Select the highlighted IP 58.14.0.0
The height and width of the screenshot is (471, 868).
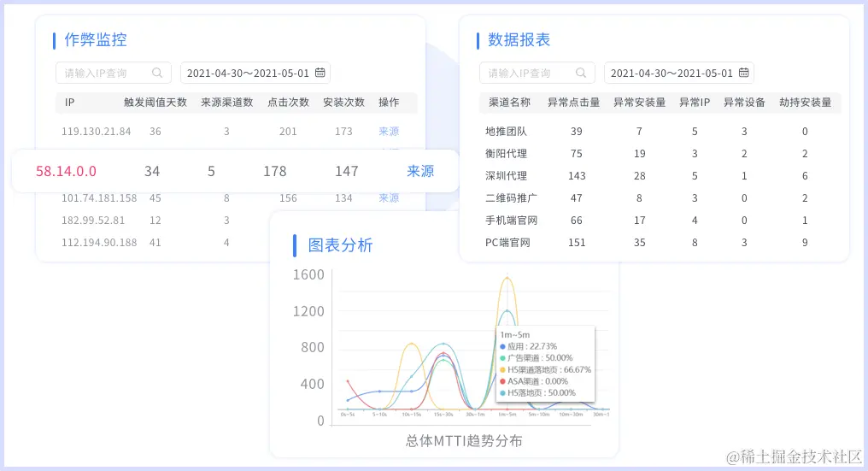coord(66,171)
